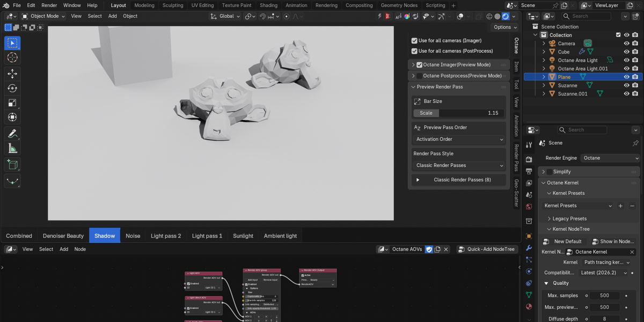Click the Quick-Add NodeTree button
The height and width of the screenshot is (322, 644).
coord(487,249)
